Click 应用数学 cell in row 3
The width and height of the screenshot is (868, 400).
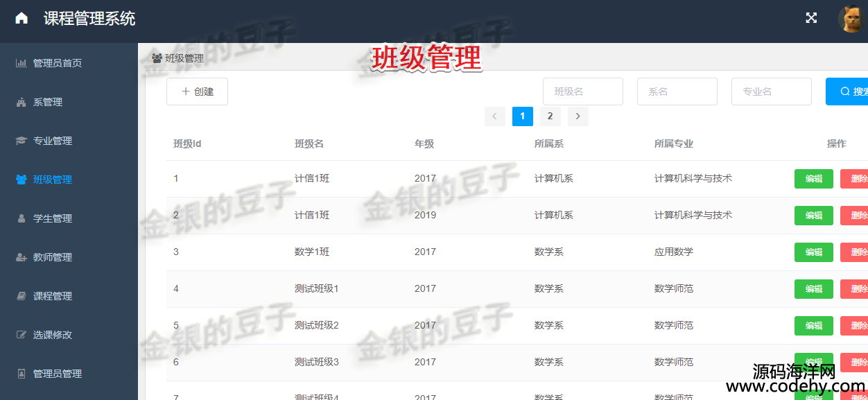(674, 252)
